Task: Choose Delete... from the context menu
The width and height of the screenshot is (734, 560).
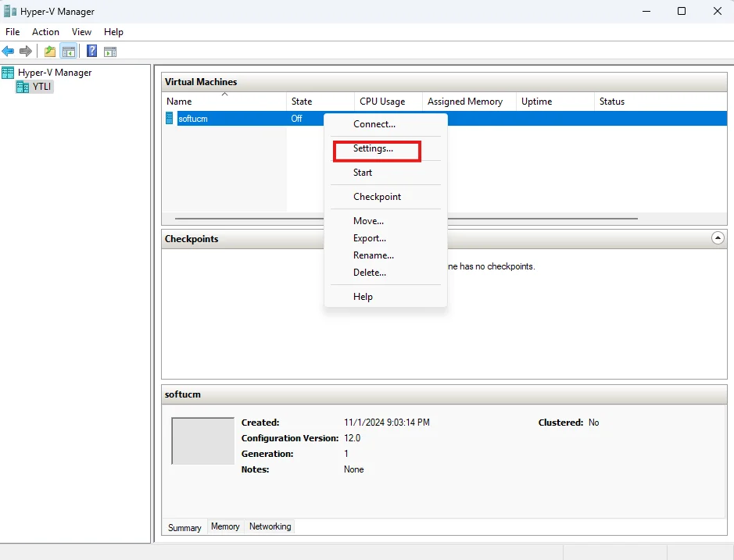Action: (x=385, y=273)
